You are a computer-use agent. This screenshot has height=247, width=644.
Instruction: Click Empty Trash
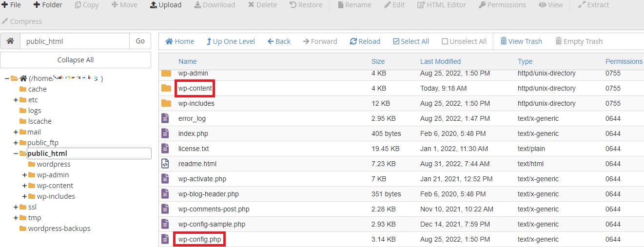point(579,41)
